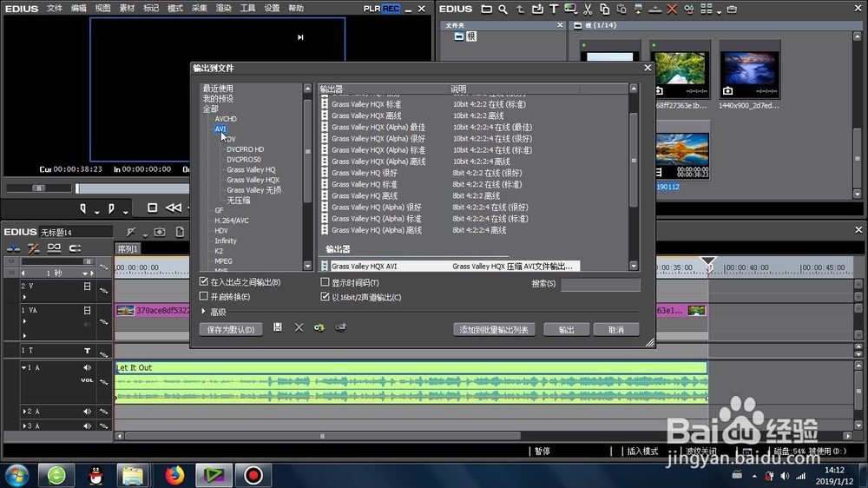The height and width of the screenshot is (488, 868).
Task: Toggle 16bit/2 channel output checkbox
Action: pyautogui.click(x=325, y=297)
